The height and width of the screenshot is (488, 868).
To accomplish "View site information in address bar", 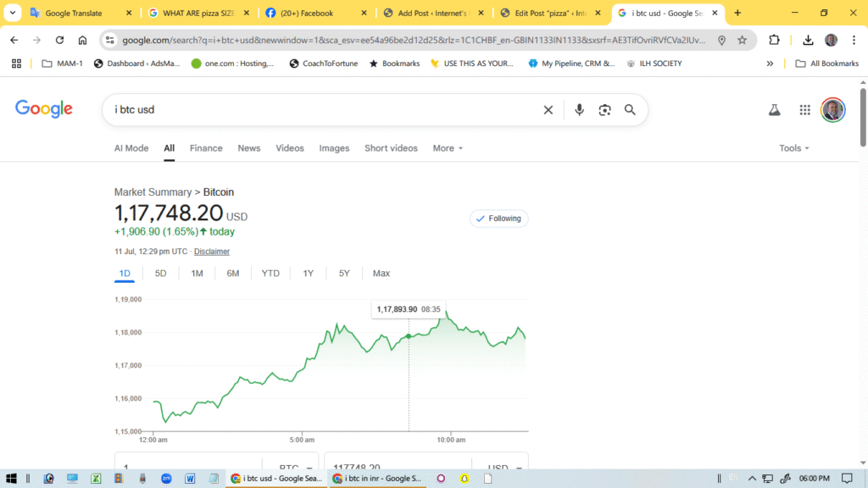I will pos(109,40).
